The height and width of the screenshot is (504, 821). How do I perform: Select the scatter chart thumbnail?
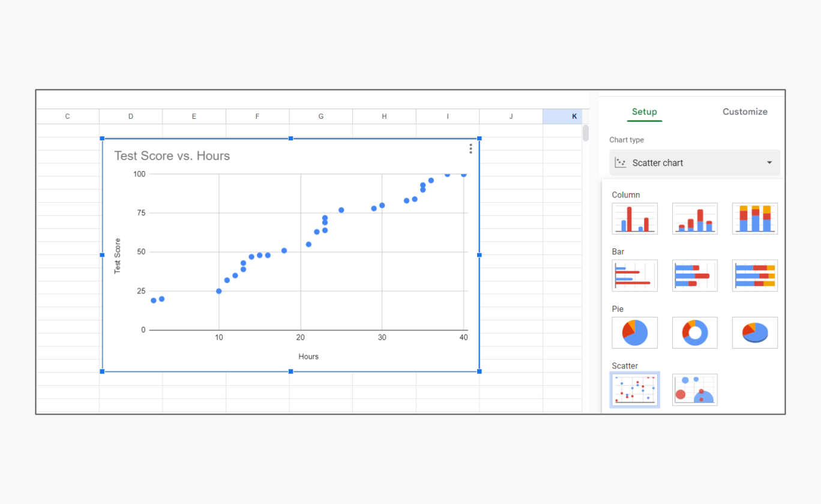tap(634, 390)
